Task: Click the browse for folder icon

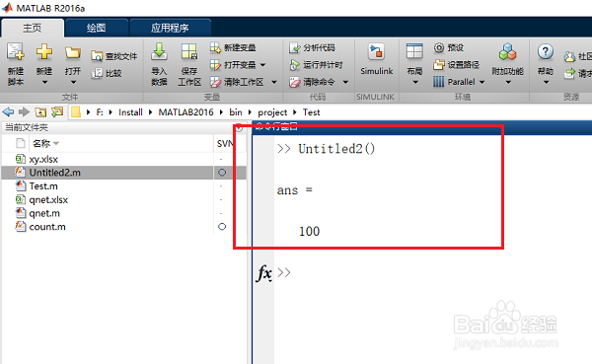Action: (x=57, y=111)
